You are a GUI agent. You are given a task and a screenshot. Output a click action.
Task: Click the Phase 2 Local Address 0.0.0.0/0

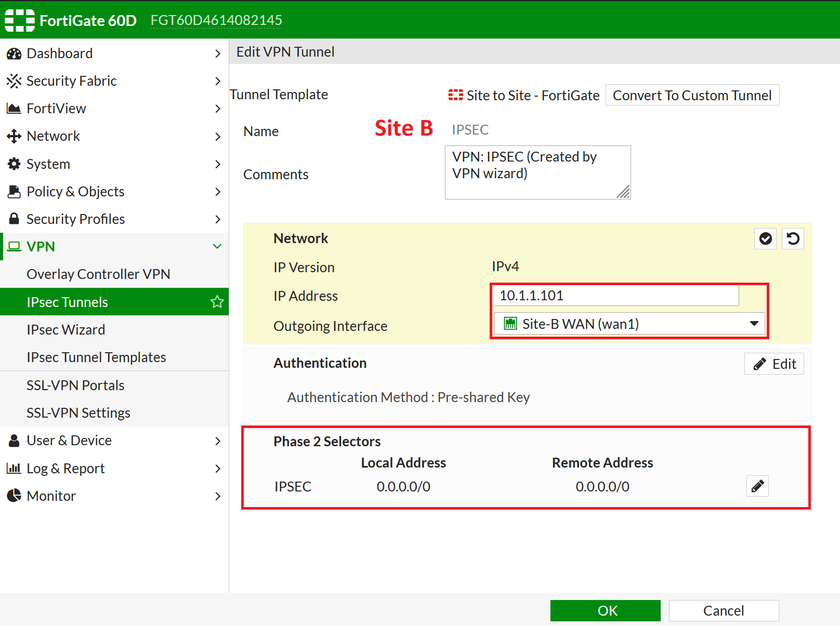(x=403, y=487)
